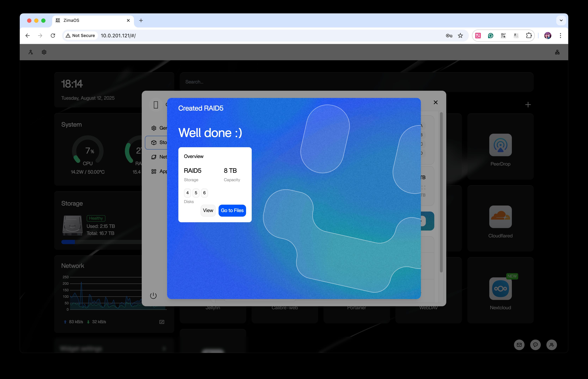588x379 pixels.
Task: Click the Zima extension icon in toolbar
Action: click(516, 36)
